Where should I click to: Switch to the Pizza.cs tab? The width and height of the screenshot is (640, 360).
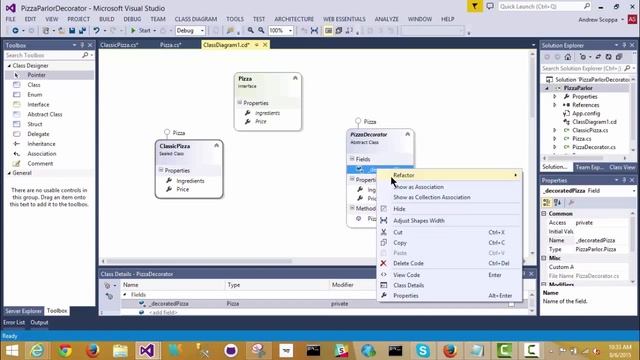coord(171,45)
